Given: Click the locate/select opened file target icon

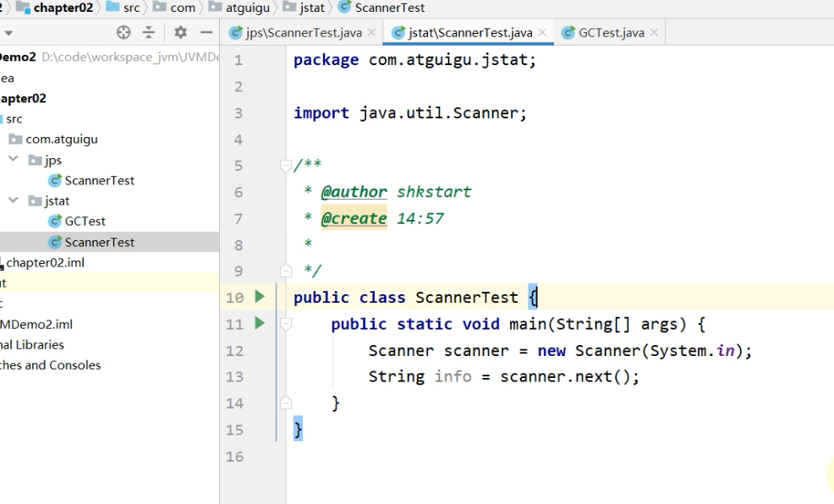Looking at the screenshot, I should pos(123,32).
